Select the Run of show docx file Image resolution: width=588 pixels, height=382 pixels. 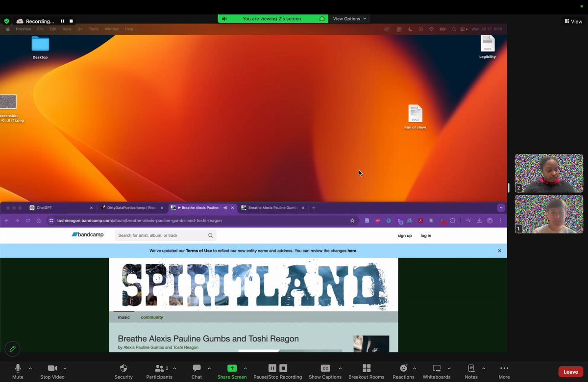pyautogui.click(x=415, y=117)
